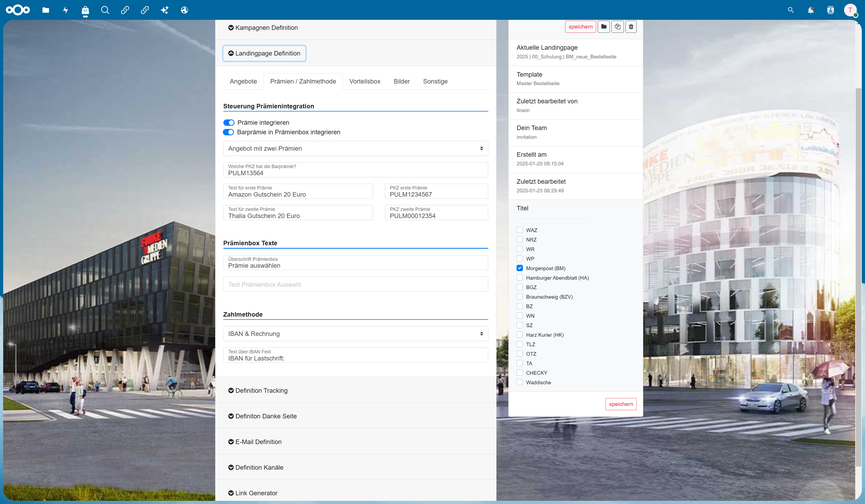
Task: Open the Files folder app
Action: coord(46,10)
